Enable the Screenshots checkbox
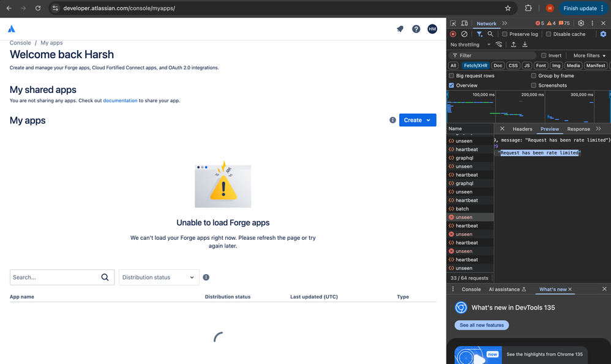The image size is (611, 364). 533,85
